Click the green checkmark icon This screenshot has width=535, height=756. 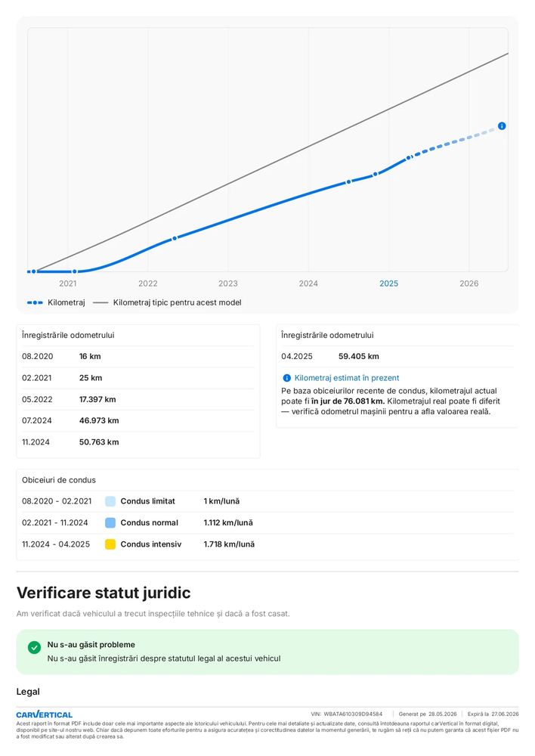[34, 648]
